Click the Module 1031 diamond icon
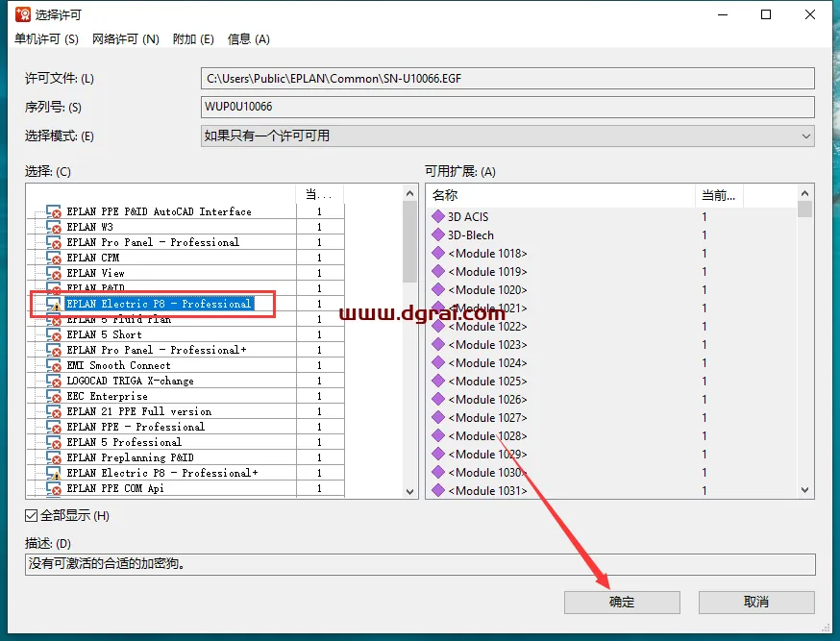The image size is (840, 641). [x=438, y=490]
